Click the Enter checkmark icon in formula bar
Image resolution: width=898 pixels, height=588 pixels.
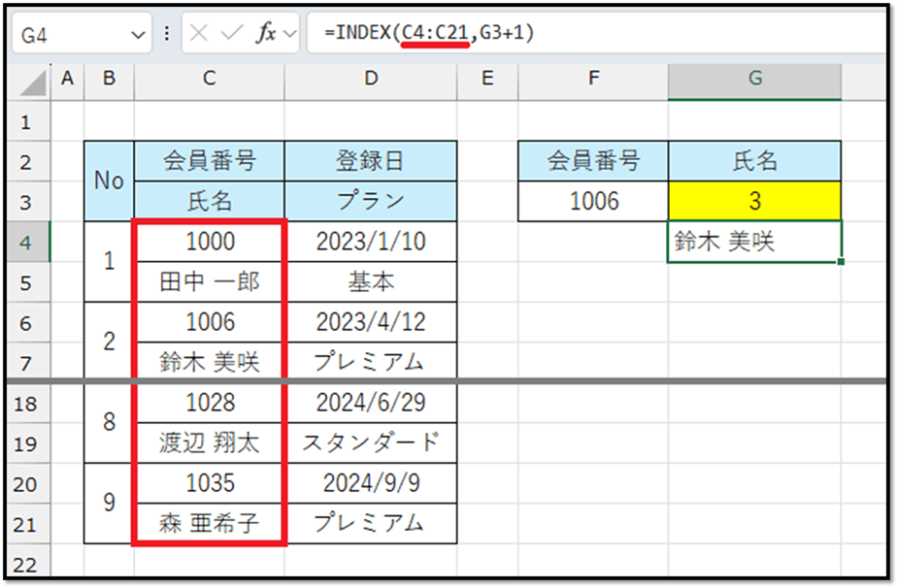(230, 34)
